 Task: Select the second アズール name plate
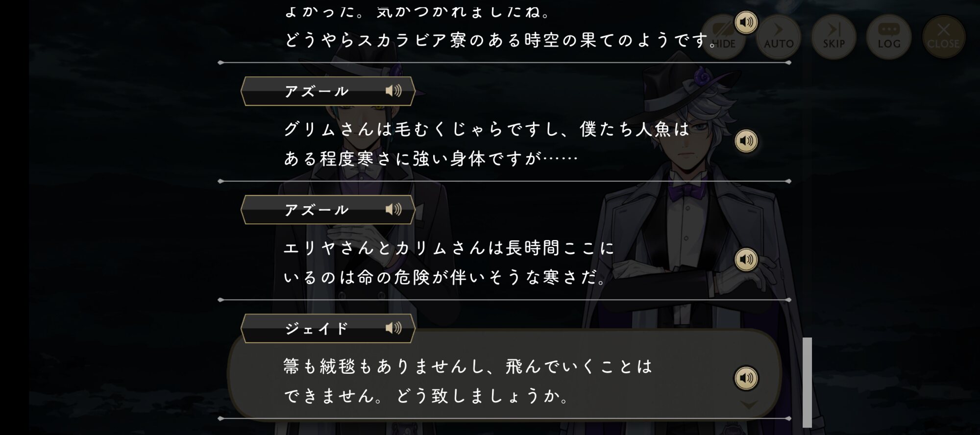(x=328, y=210)
